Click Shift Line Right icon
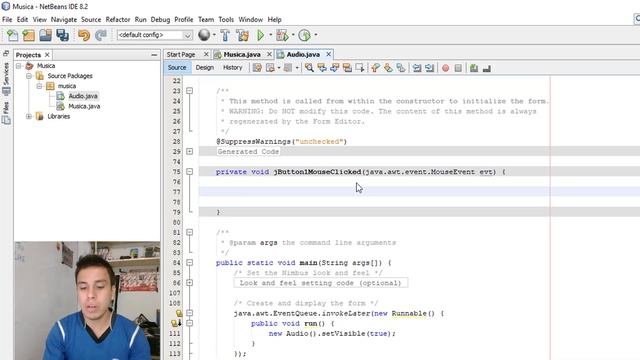This screenshot has width=640, height=360. tap(429, 68)
